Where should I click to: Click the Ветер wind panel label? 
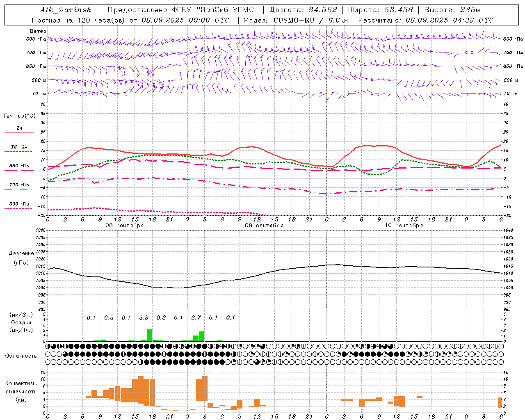38,31
